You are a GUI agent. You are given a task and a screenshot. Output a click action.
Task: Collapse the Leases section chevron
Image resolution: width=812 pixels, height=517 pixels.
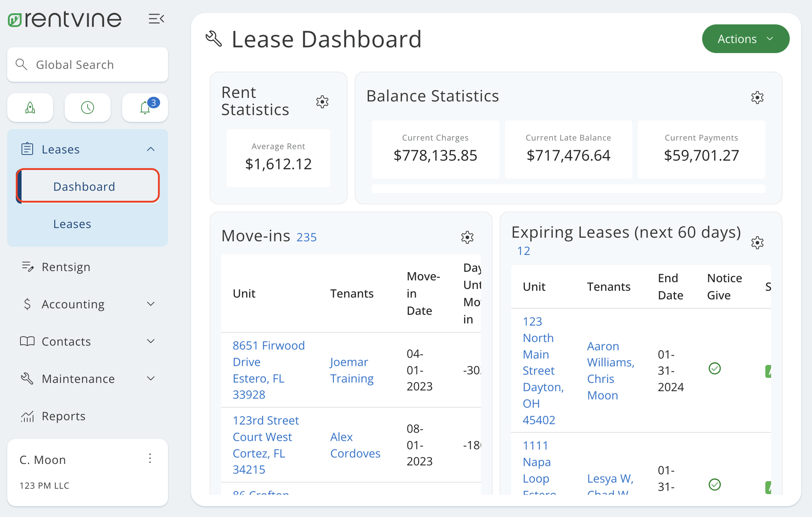151,149
